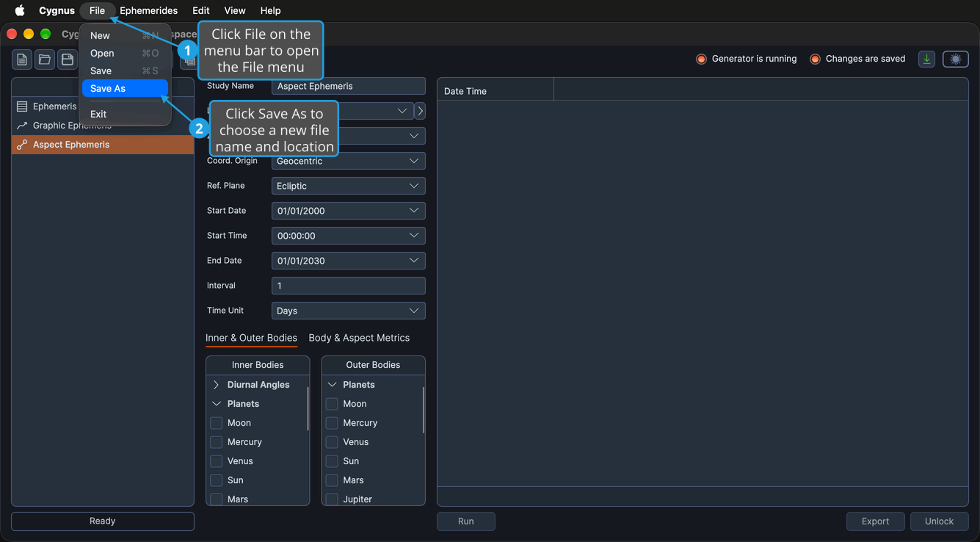Select the Inner & Outer Bodies tab
This screenshot has width=980, height=542.
(x=251, y=338)
